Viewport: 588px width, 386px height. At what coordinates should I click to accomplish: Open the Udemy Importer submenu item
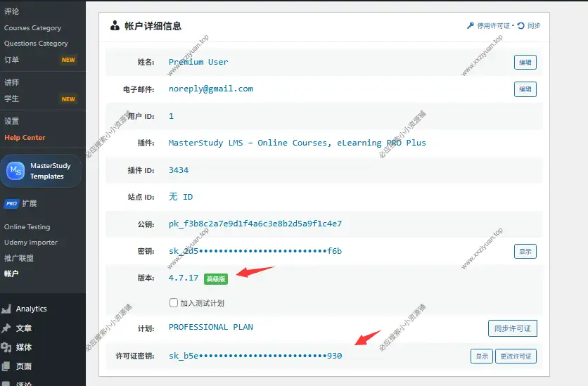[31, 243]
